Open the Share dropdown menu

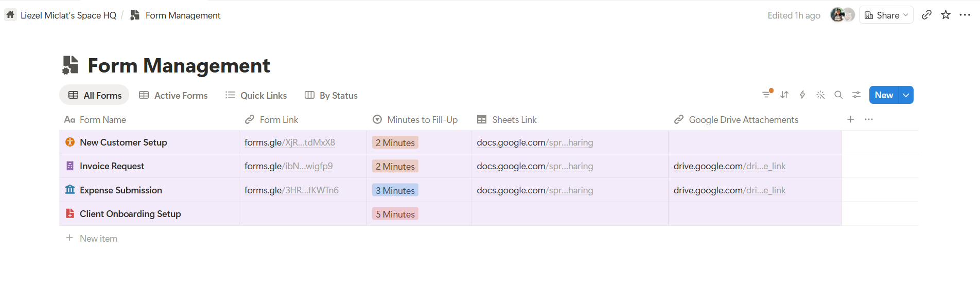point(886,15)
